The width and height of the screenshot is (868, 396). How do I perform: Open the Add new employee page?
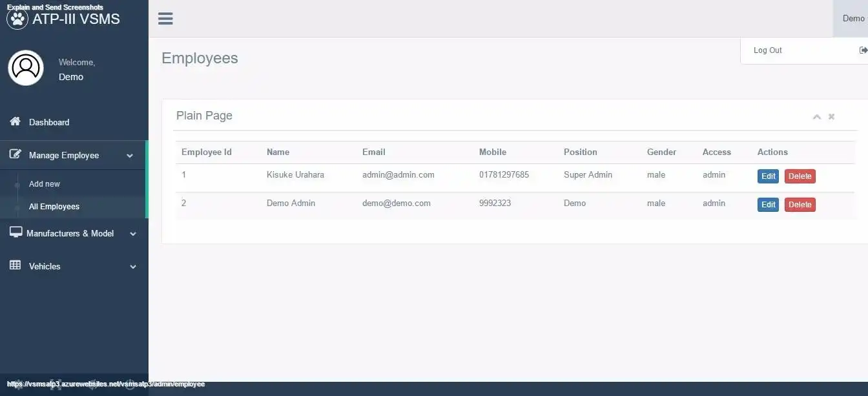pos(45,184)
